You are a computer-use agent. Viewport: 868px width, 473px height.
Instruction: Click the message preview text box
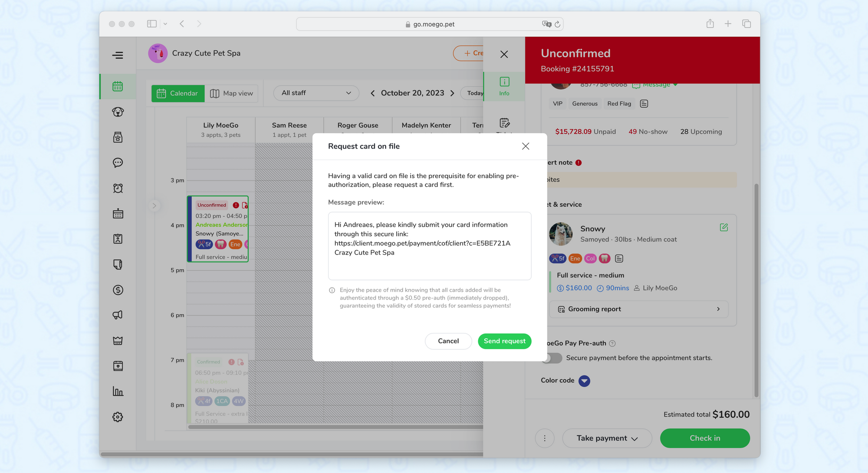pyautogui.click(x=429, y=246)
